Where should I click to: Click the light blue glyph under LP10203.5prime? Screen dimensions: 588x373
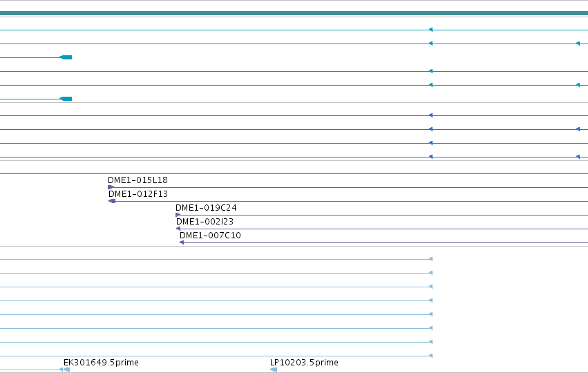coord(274,370)
